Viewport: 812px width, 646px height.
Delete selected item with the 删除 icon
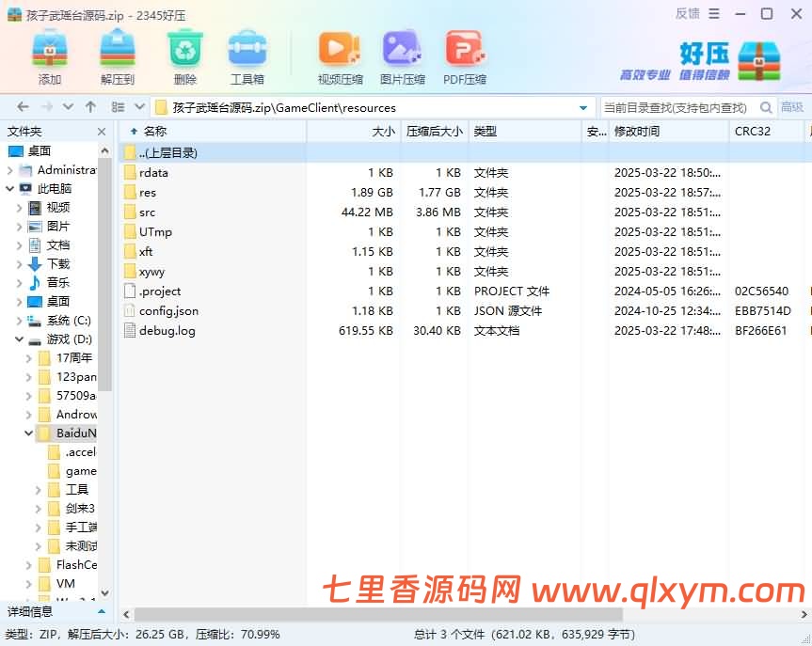coord(184,52)
